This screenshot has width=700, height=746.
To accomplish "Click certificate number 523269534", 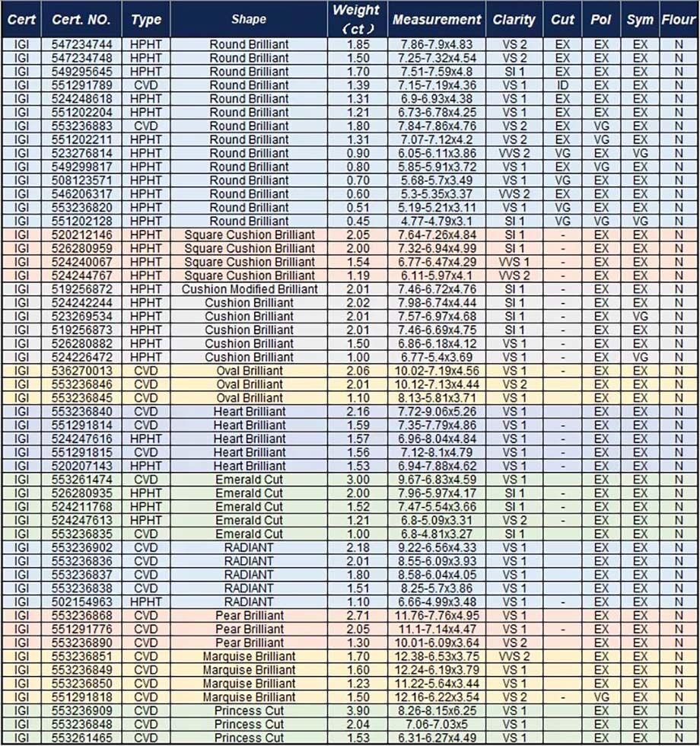I will coord(82,317).
